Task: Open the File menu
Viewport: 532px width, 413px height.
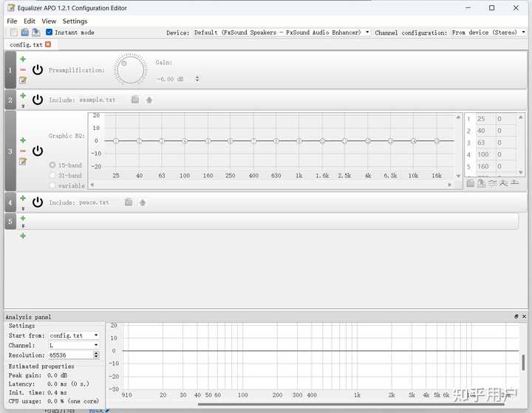Action: pos(12,21)
